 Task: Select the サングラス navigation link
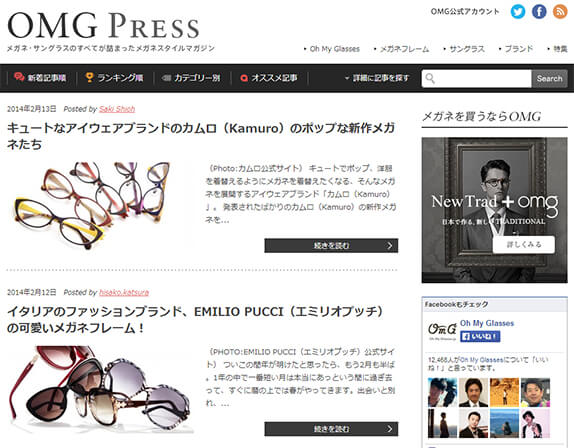coord(464,49)
